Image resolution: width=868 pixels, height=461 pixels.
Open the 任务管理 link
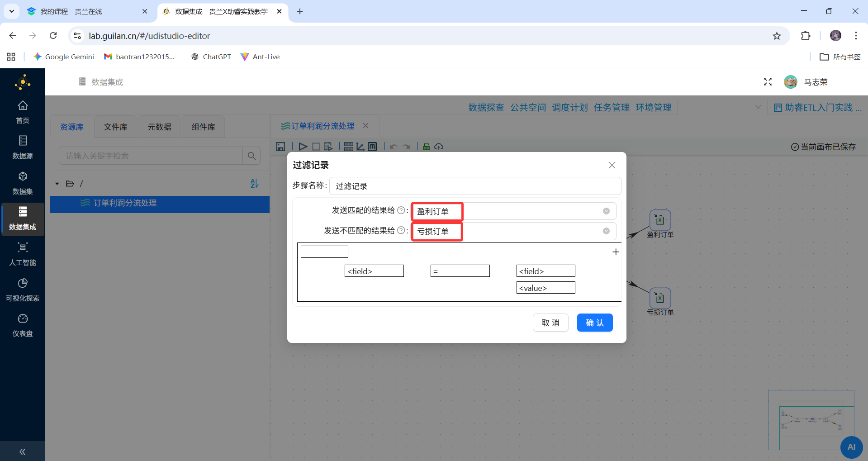(x=612, y=108)
